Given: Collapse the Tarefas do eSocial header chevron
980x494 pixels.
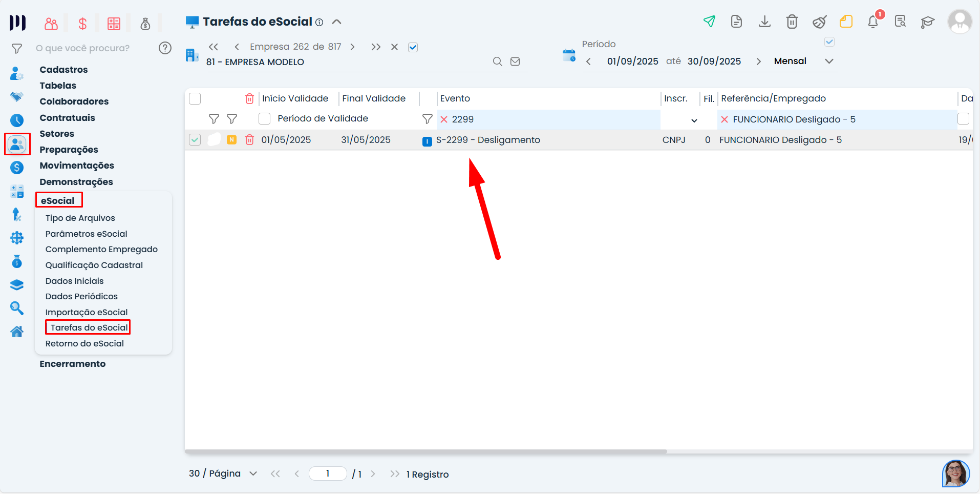Looking at the screenshot, I should [x=336, y=22].
